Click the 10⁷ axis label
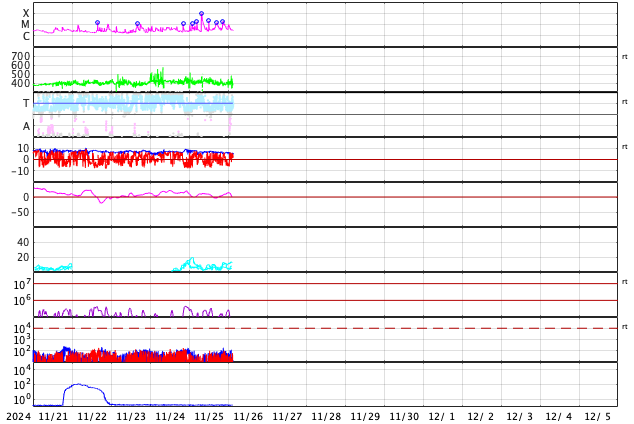Screen dimensions: 634x424 (x=22, y=284)
